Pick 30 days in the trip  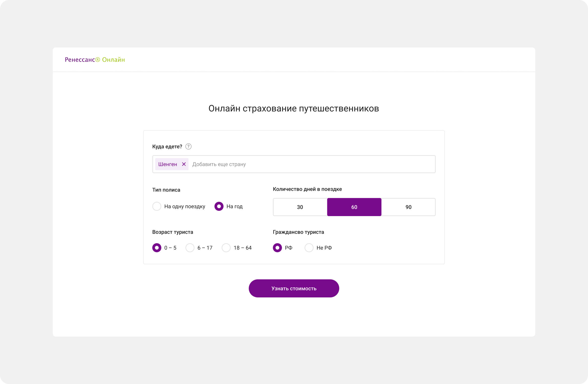point(300,207)
